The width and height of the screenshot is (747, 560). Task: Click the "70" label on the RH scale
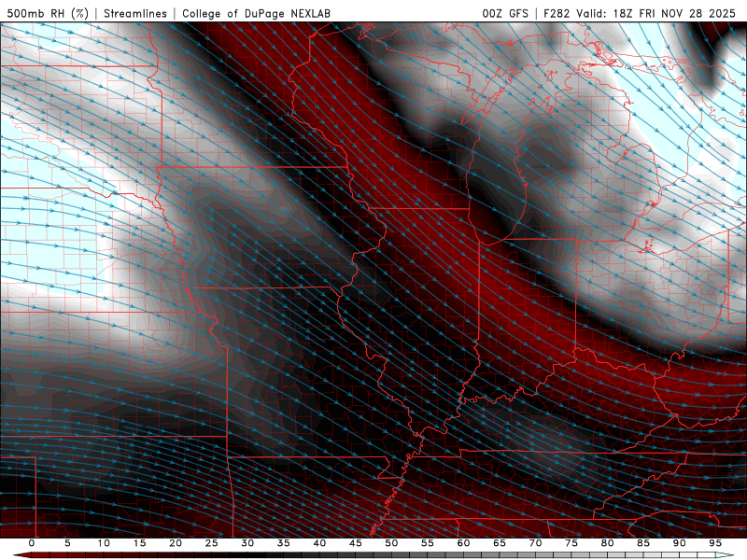(535, 543)
